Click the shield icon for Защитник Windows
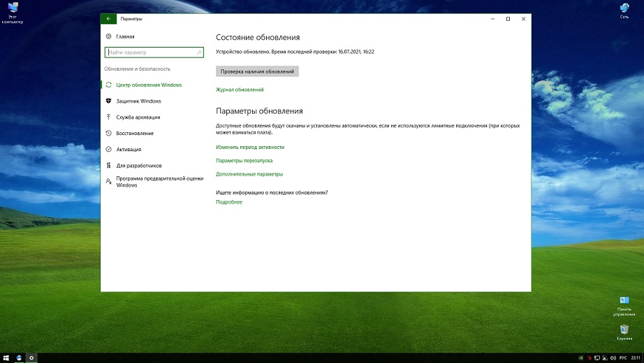The width and height of the screenshot is (644, 363). click(108, 101)
